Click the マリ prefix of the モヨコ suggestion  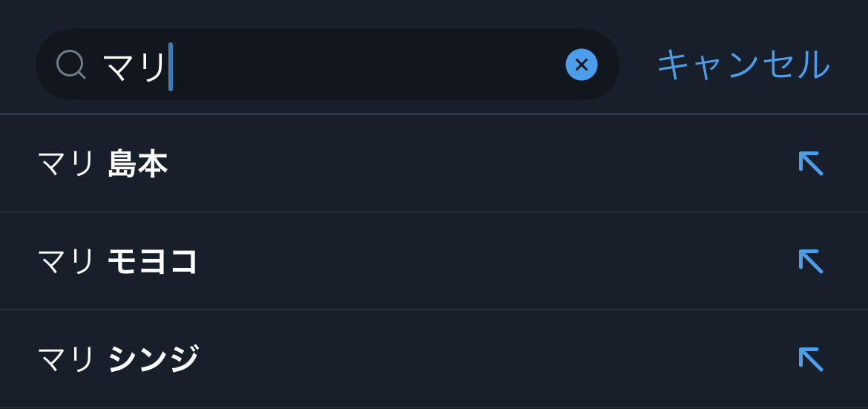coord(66,262)
